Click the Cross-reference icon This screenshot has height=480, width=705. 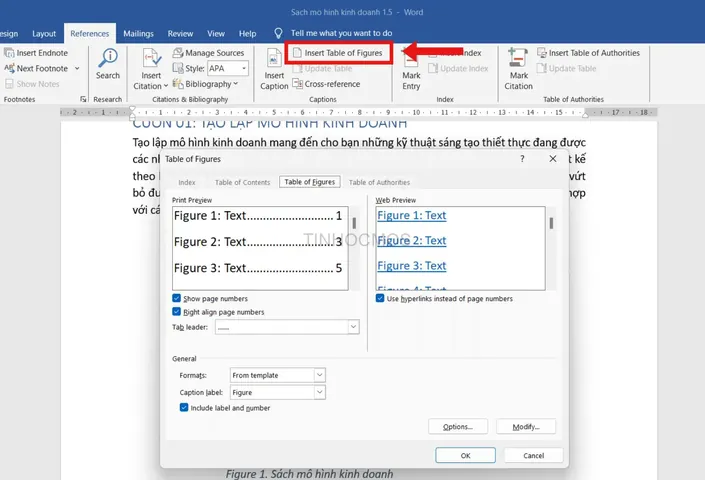[x=297, y=84]
